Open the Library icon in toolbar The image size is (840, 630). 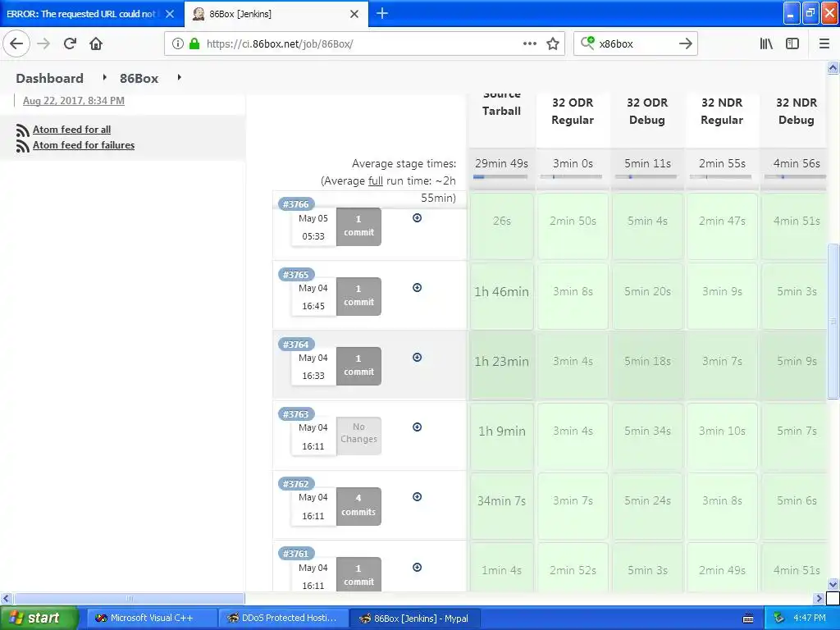click(766, 43)
